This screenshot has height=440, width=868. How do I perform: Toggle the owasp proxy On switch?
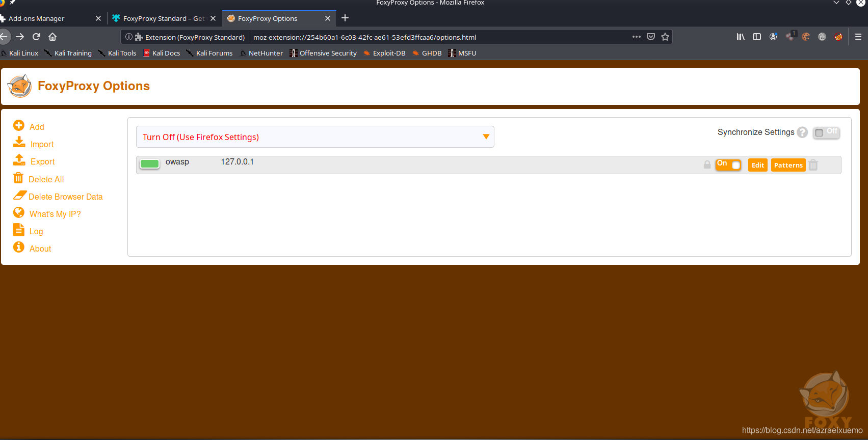[728, 164]
